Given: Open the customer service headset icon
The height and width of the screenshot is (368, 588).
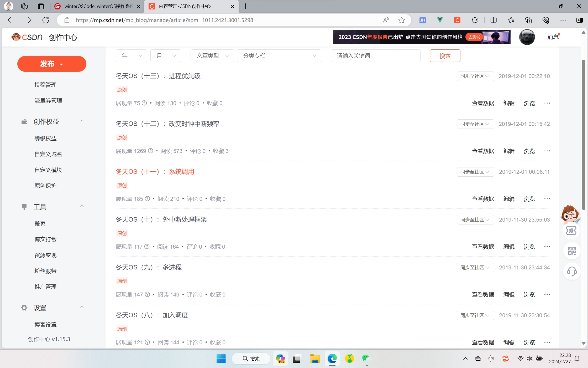Looking at the screenshot, I should [572, 271].
